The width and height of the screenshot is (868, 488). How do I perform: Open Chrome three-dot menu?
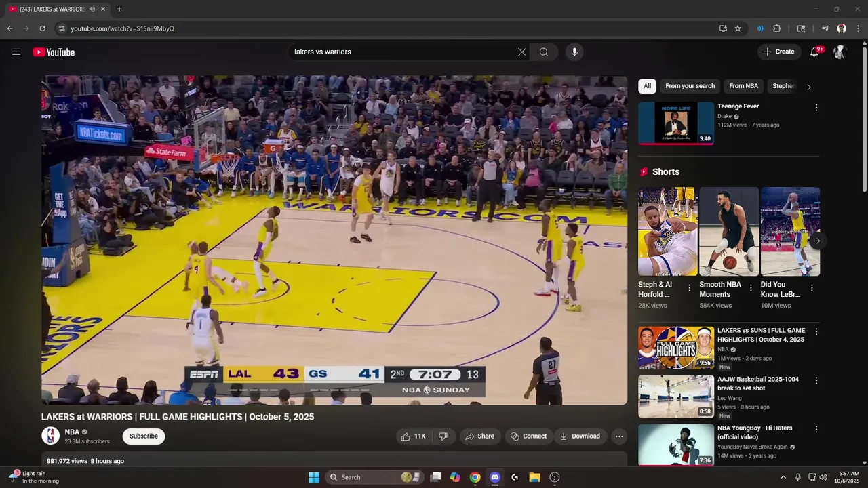(x=858, y=28)
